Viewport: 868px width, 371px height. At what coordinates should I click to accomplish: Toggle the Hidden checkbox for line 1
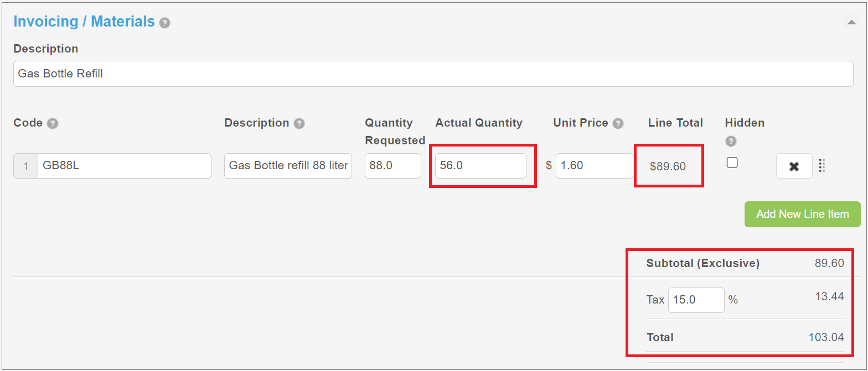point(732,163)
